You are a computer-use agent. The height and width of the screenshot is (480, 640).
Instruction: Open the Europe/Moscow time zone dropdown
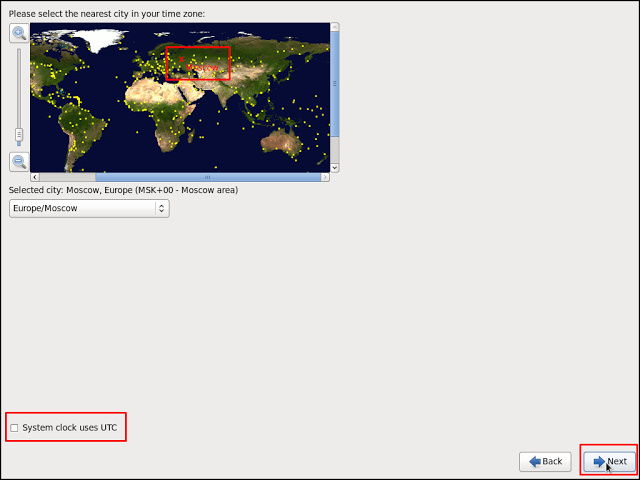coord(89,208)
